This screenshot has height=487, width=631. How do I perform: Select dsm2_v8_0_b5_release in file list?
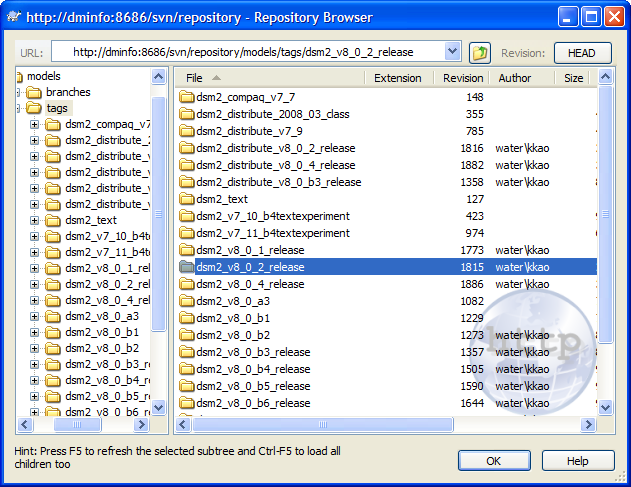(x=253, y=386)
